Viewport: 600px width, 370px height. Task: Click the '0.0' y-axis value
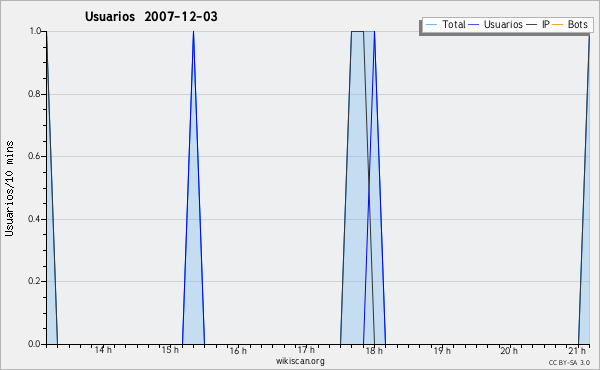(34, 344)
